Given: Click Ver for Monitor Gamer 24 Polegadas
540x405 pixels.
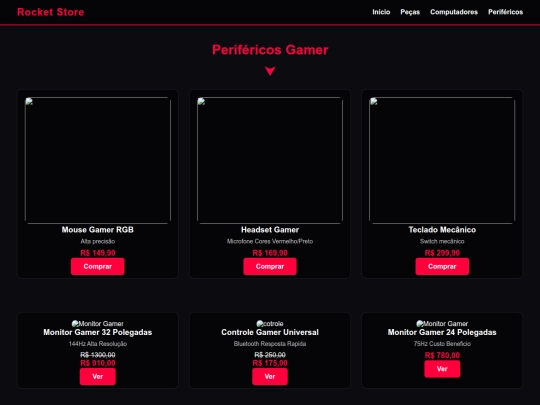Looking at the screenshot, I should pos(442,369).
